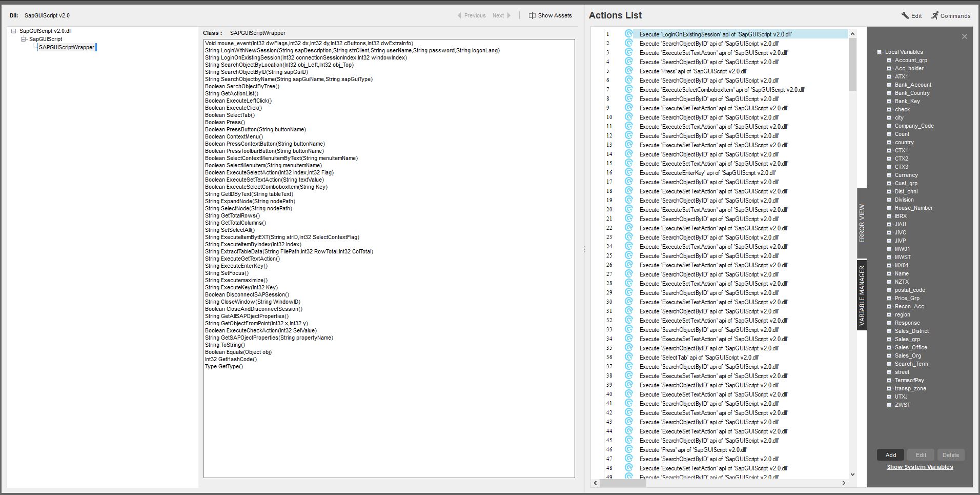Collapse the SapGUIScript v2.0.dll tree node
980x495 pixels.
14,31
